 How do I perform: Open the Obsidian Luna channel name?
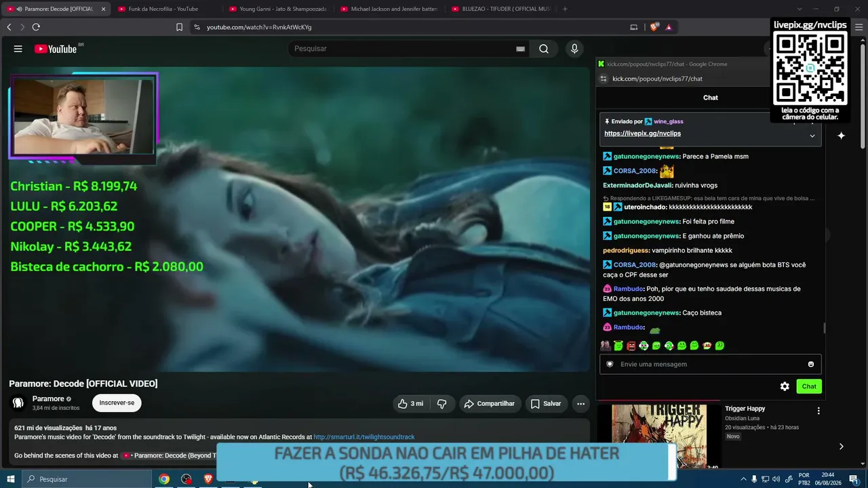pyautogui.click(x=742, y=418)
